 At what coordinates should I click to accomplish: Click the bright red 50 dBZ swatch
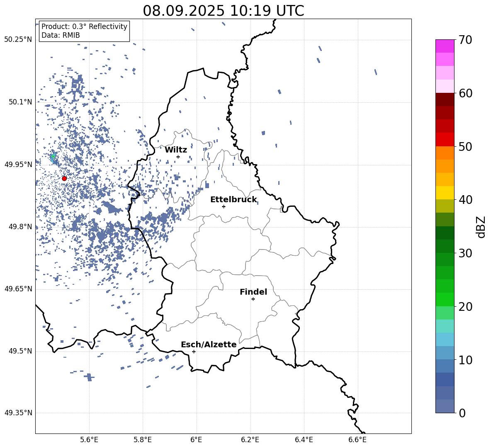tap(445, 140)
